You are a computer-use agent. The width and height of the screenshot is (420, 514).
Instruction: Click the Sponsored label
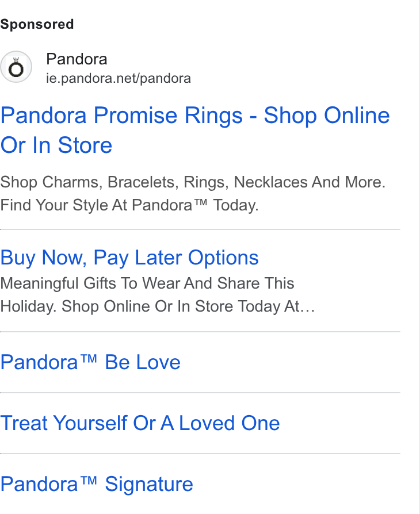(37, 24)
